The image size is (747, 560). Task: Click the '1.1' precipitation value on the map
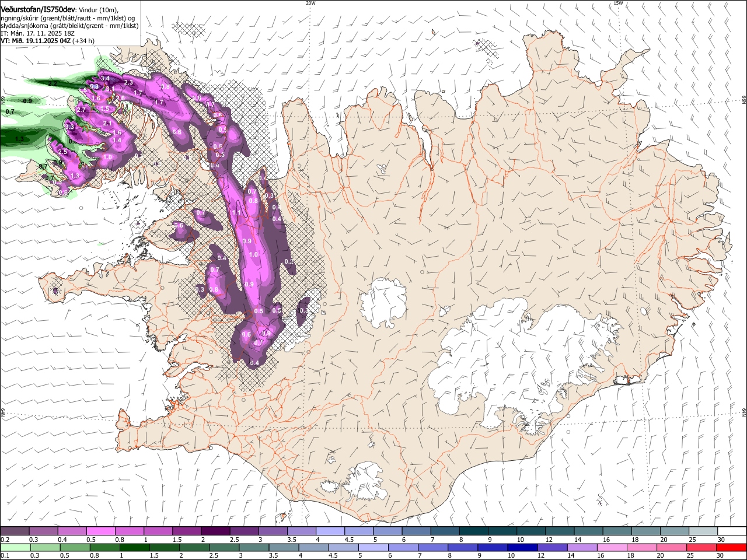pyautogui.click(x=236, y=213)
